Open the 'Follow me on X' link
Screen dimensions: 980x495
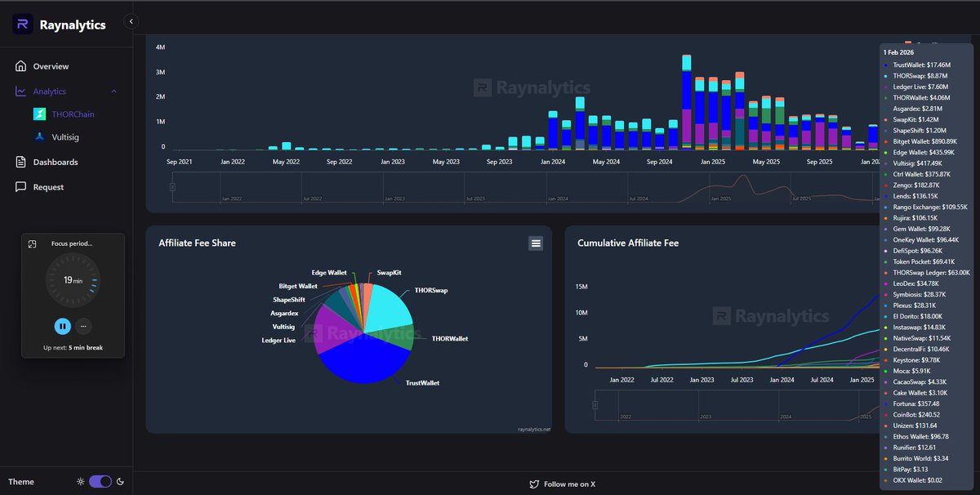(x=569, y=484)
